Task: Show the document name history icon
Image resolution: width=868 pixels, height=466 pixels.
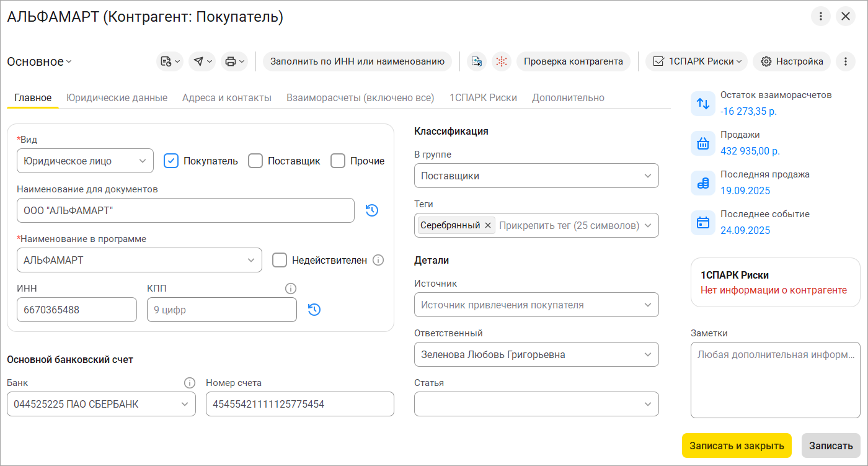Action: point(372,210)
